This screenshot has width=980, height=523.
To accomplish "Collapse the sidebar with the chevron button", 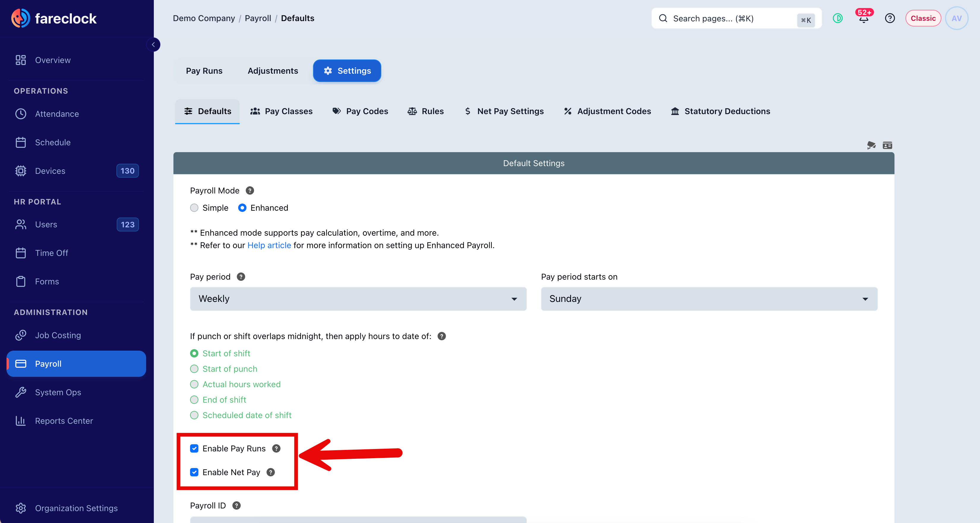I will coord(153,45).
